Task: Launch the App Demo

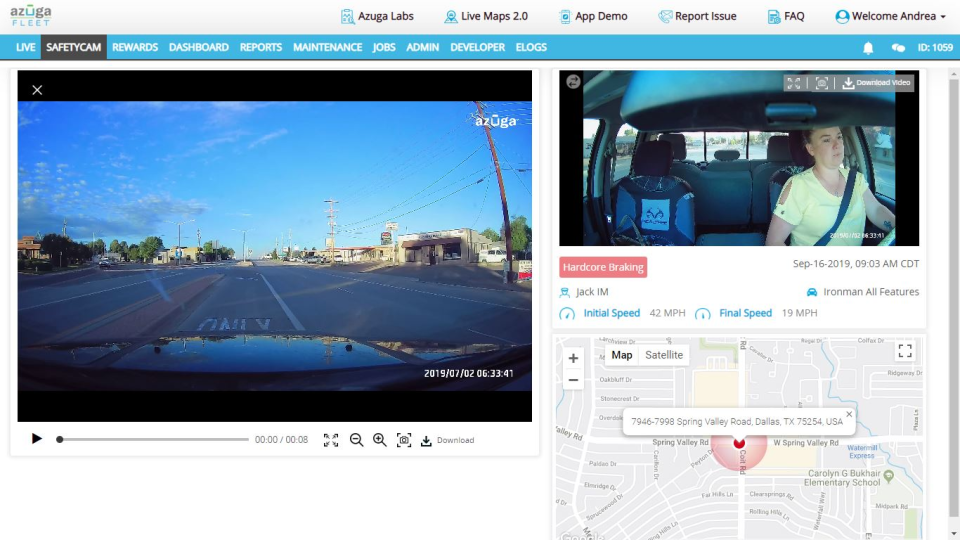Action: pyautogui.click(x=593, y=17)
